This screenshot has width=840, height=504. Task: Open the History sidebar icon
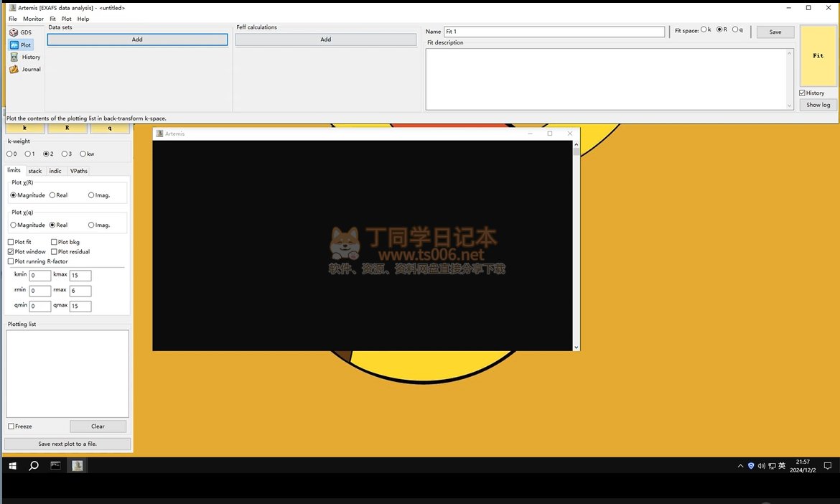[14, 57]
